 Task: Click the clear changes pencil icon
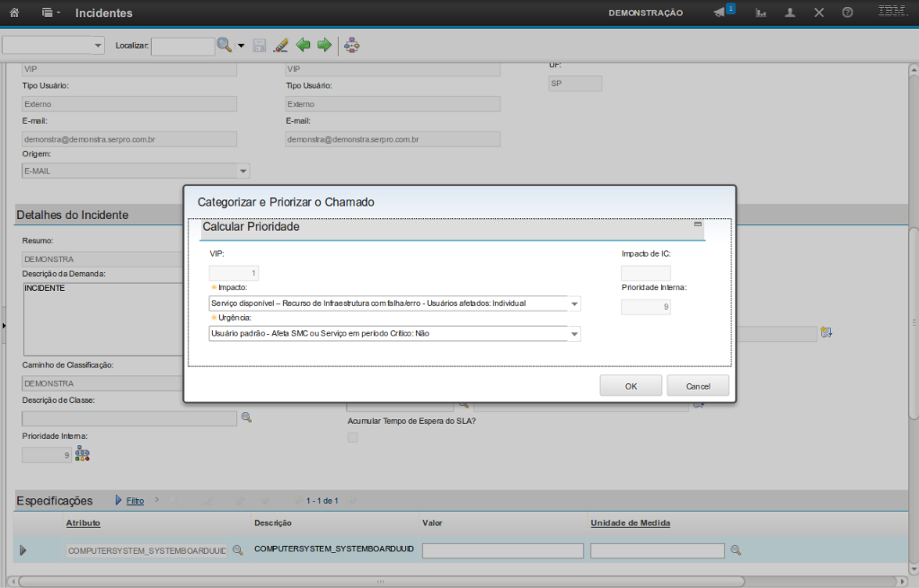(x=280, y=45)
